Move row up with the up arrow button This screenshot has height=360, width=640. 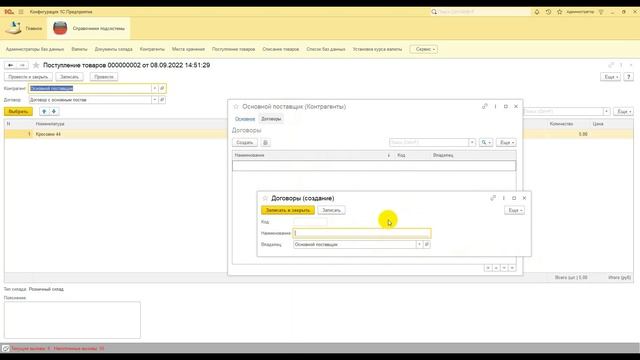pyautogui.click(x=44, y=111)
